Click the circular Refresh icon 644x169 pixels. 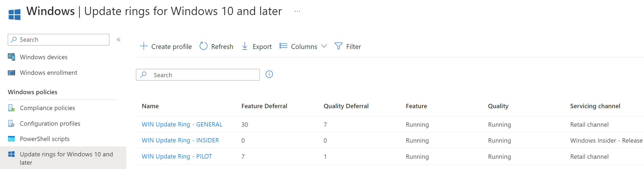203,46
